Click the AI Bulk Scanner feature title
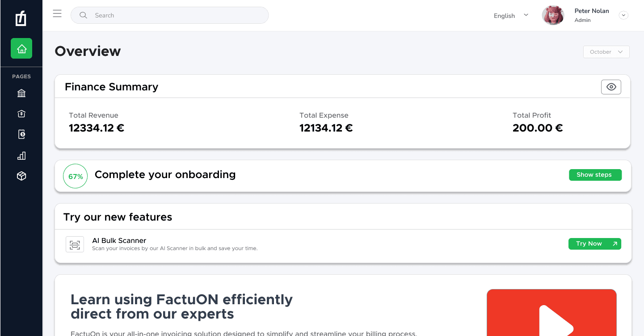The height and width of the screenshot is (336, 644). (119, 241)
